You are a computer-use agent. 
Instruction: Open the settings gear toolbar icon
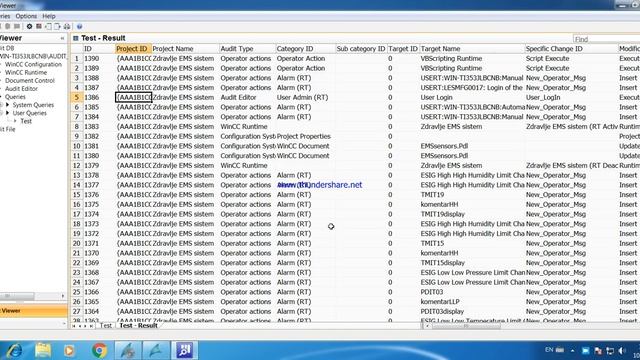29,27
